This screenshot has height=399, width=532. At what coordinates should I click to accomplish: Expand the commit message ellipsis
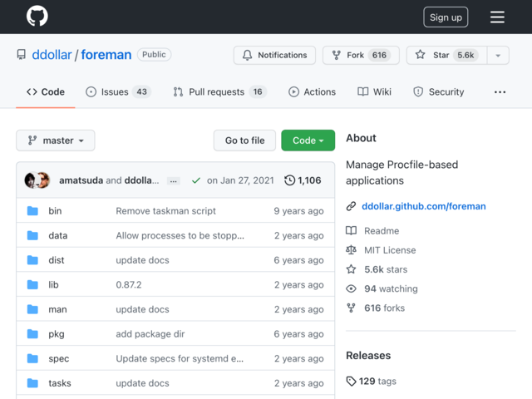[x=174, y=181]
